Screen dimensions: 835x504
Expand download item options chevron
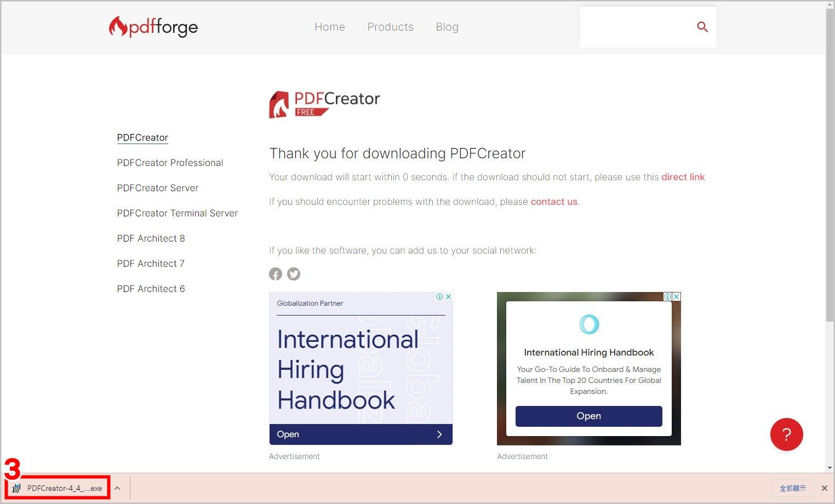(117, 488)
